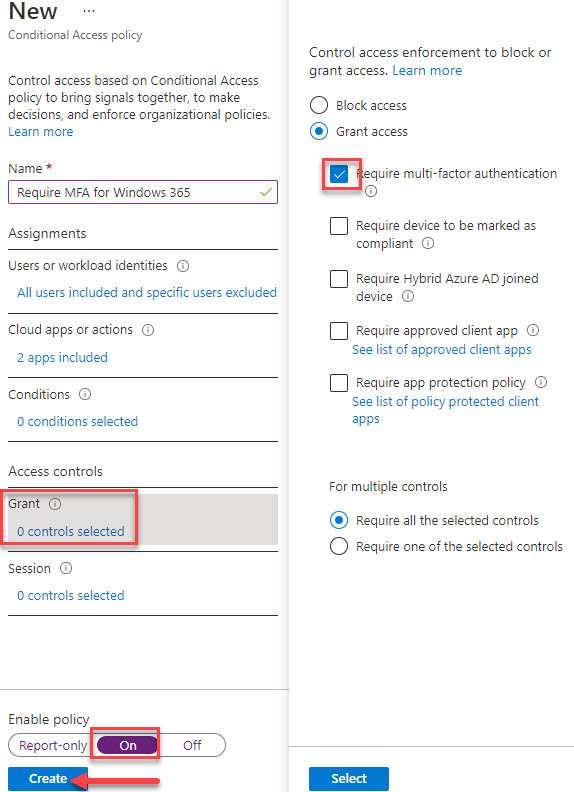Enable Require Hybrid Azure AD joined device
The height and width of the screenshot is (792, 574).
tap(339, 278)
